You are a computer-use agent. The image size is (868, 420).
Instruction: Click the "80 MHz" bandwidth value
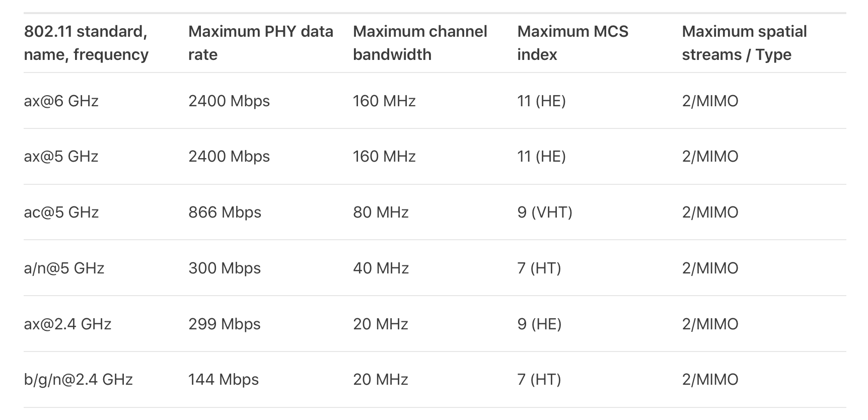click(381, 213)
